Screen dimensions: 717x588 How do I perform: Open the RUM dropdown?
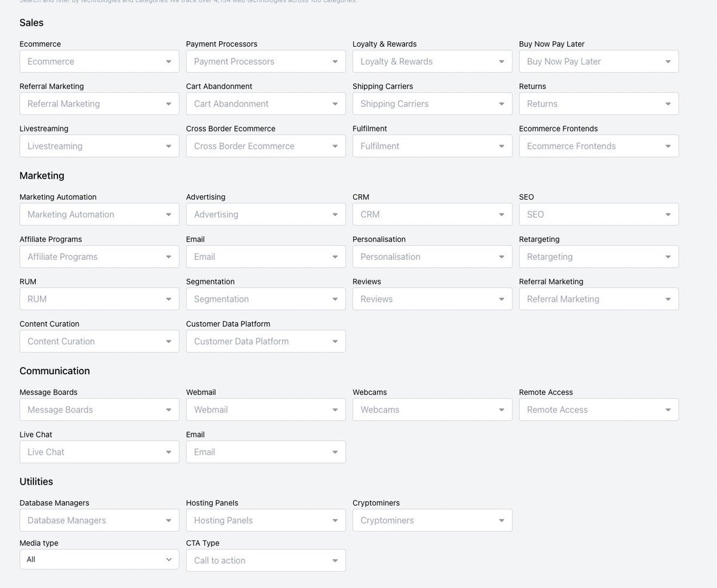coord(99,299)
